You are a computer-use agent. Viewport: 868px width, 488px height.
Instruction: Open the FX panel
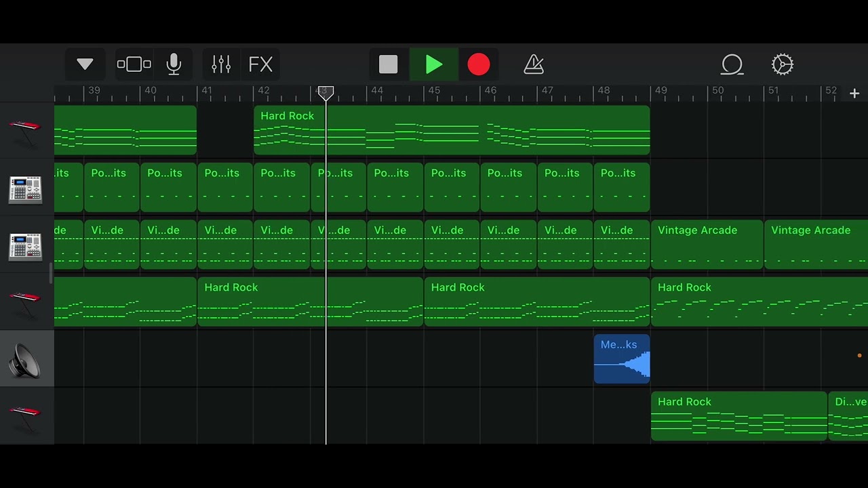(261, 64)
